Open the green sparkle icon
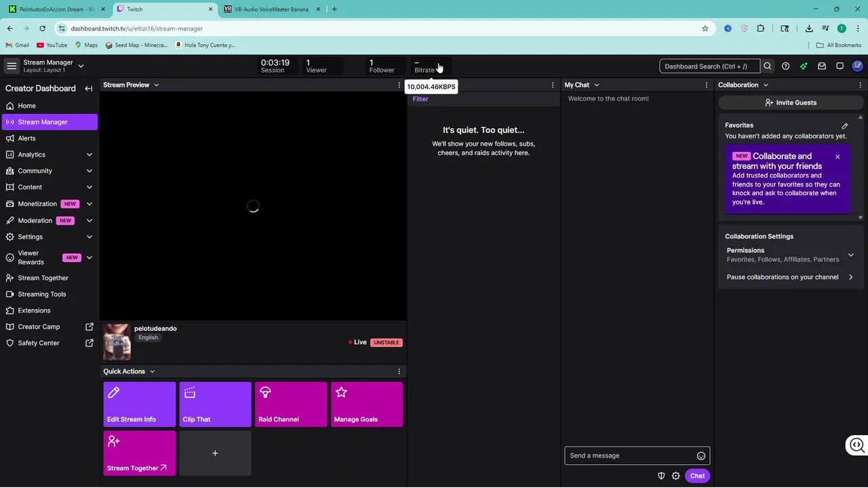The width and height of the screenshot is (868, 488). (x=804, y=66)
